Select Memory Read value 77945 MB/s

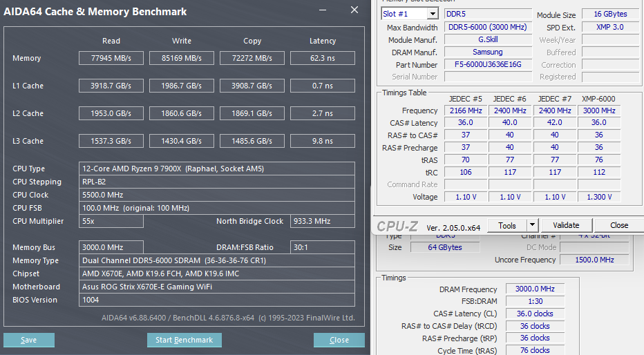[x=111, y=58]
